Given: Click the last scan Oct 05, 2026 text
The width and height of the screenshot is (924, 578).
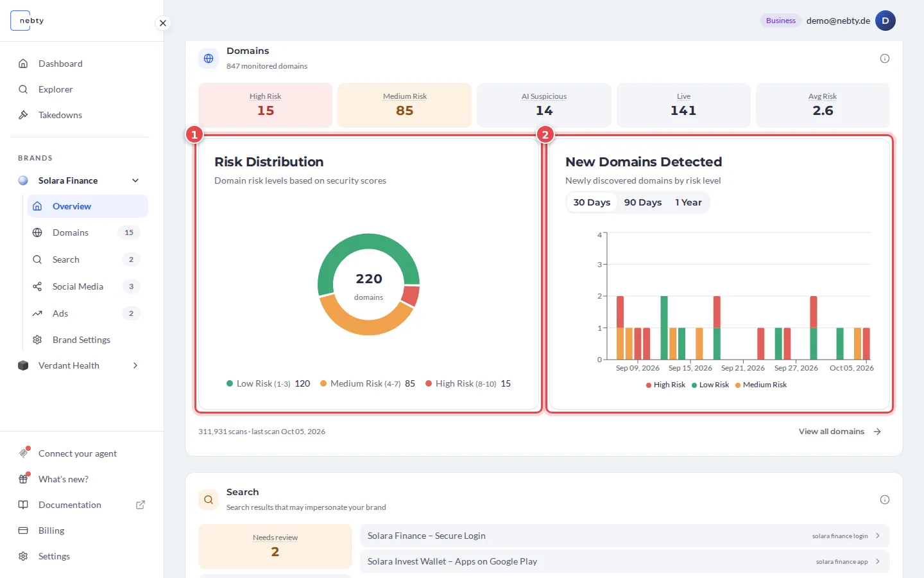Looking at the screenshot, I should [288, 432].
